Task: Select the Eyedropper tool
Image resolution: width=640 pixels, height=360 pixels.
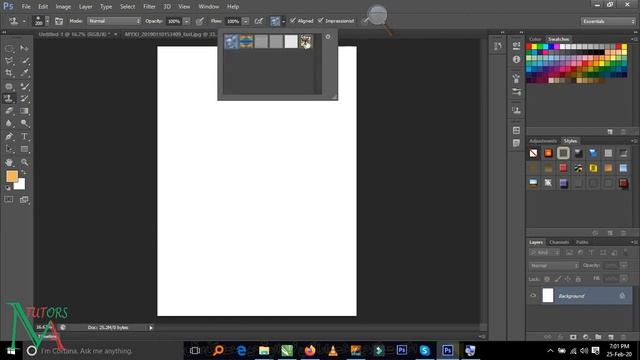Action: click(x=24, y=73)
